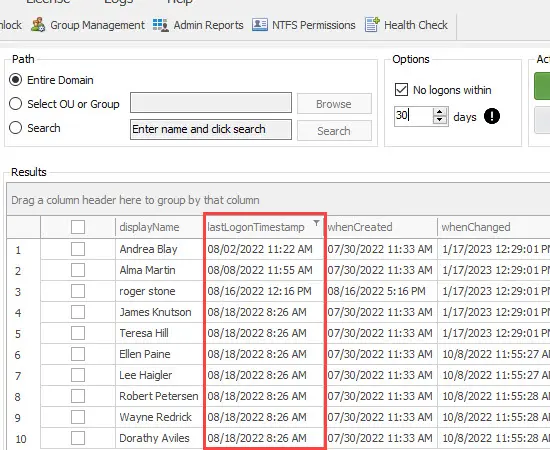Click filter icon on lastLogonTimestamp column
The width and height of the screenshot is (550, 450).
tap(316, 223)
